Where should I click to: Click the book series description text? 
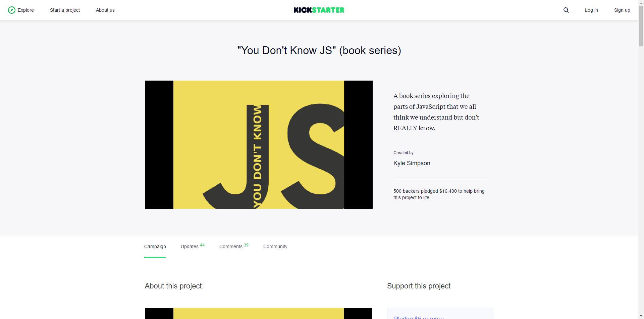tap(436, 112)
